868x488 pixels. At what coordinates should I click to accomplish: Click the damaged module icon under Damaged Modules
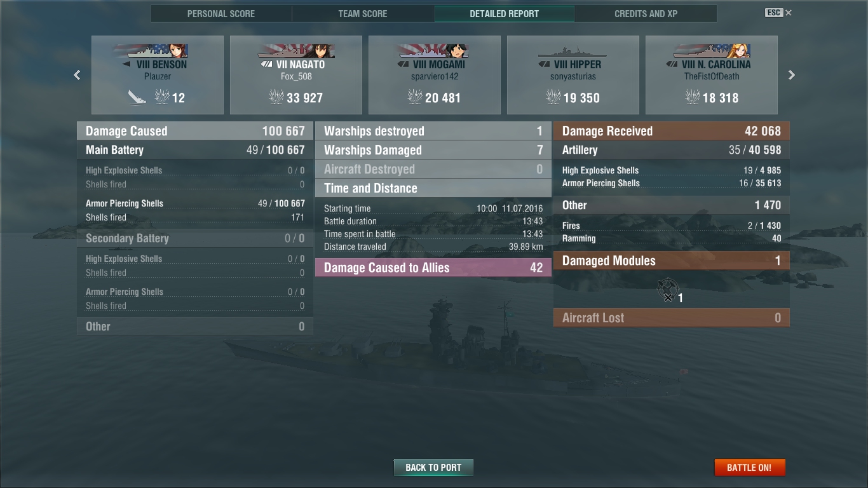coord(668,289)
